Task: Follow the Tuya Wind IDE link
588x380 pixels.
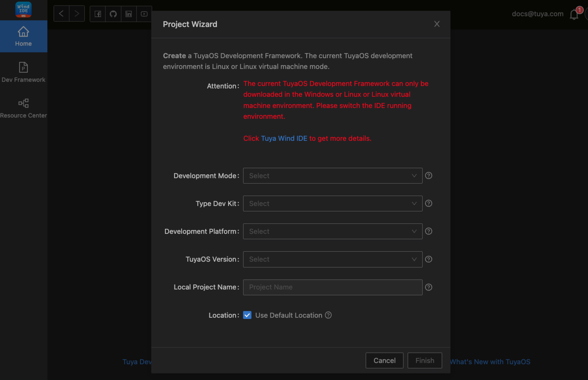Action: (284, 138)
